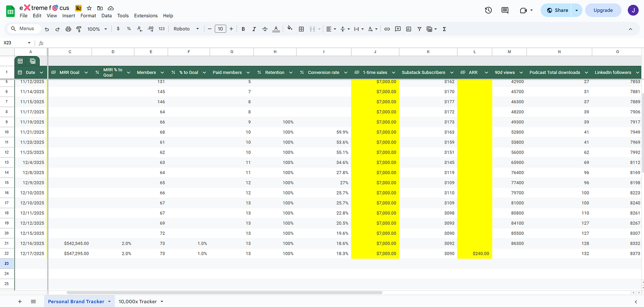Apply percent format icon

(x=129, y=29)
